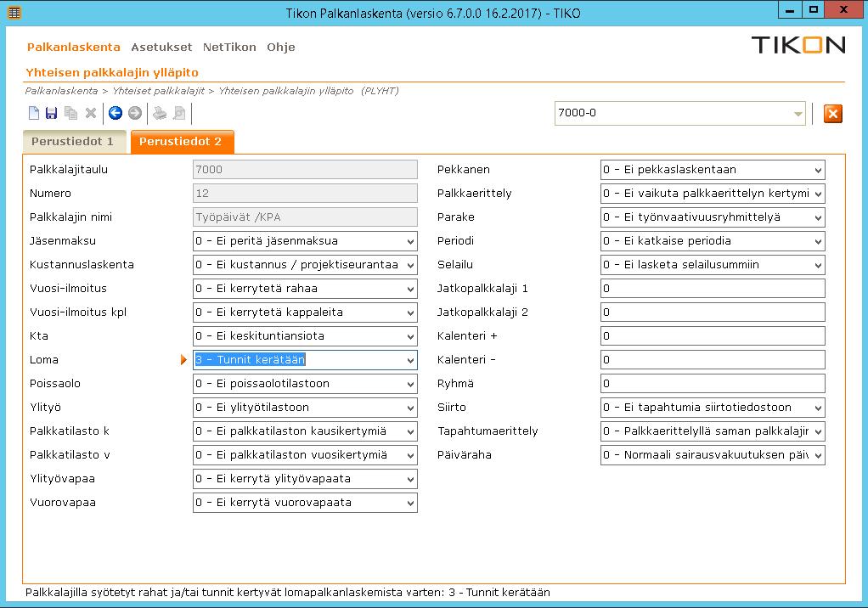
Task: Click the Tapahtumaerittely field label
Action: (488, 431)
